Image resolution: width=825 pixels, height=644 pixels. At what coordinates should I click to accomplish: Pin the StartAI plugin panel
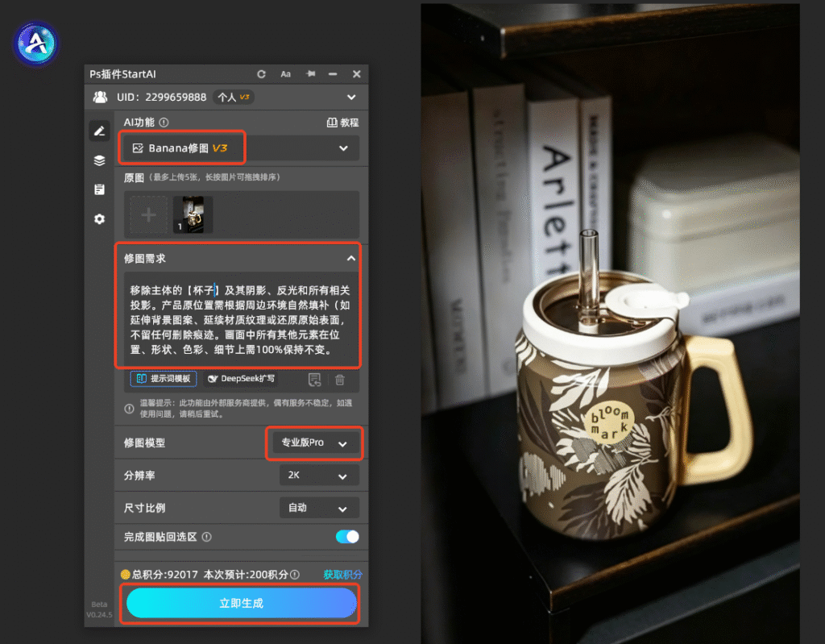[x=311, y=73]
